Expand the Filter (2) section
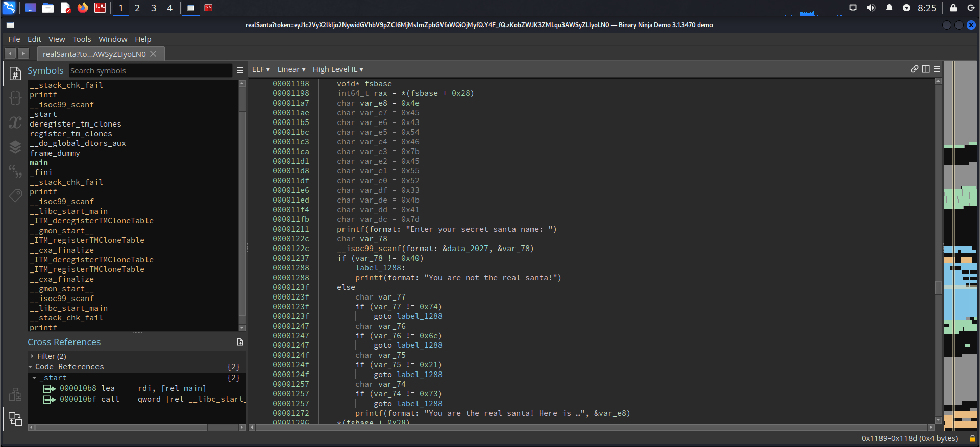 (32, 356)
